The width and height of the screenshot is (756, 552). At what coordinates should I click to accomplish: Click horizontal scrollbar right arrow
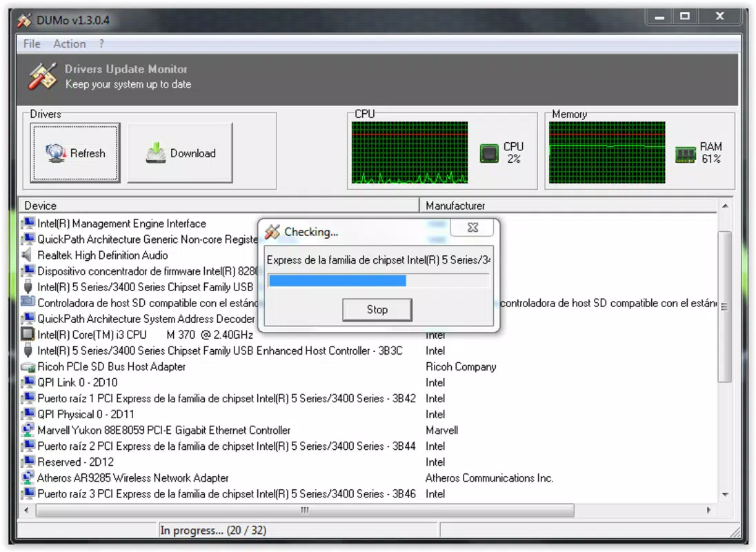pyautogui.click(x=708, y=510)
